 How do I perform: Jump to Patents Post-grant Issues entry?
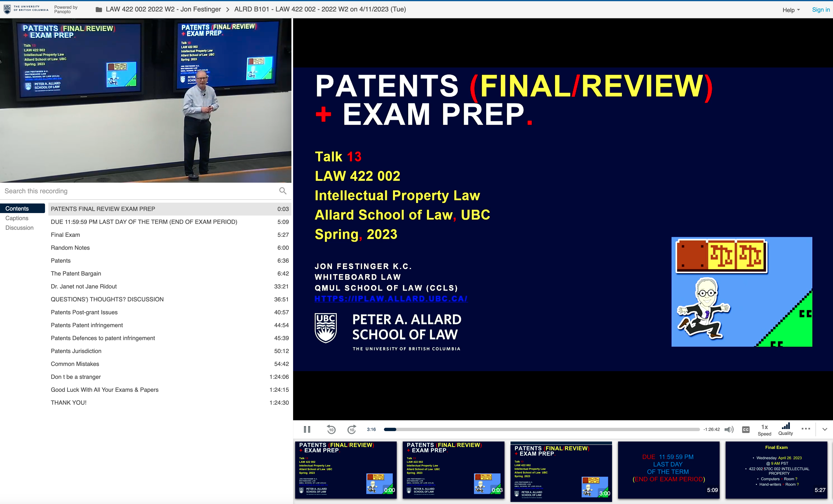pos(170,312)
